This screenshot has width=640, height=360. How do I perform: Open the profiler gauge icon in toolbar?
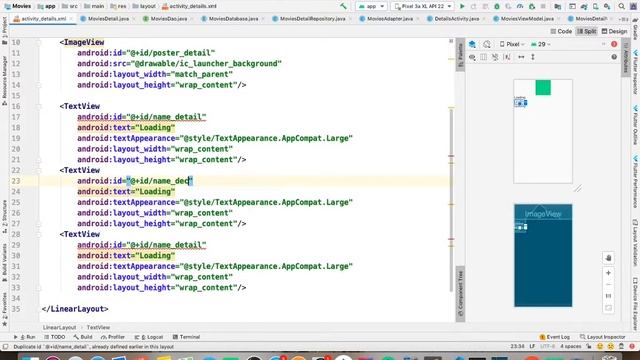(520, 6)
